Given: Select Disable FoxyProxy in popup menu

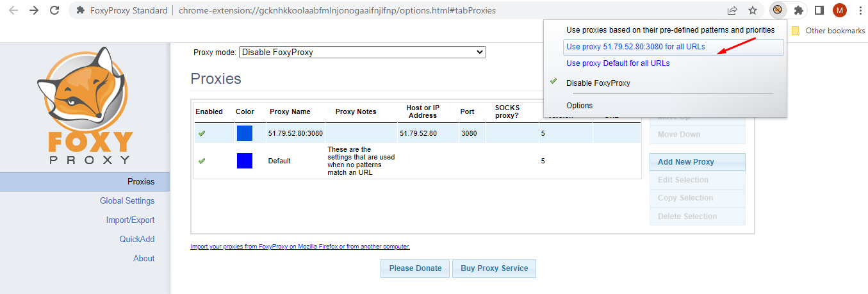Looking at the screenshot, I should click(x=598, y=83).
